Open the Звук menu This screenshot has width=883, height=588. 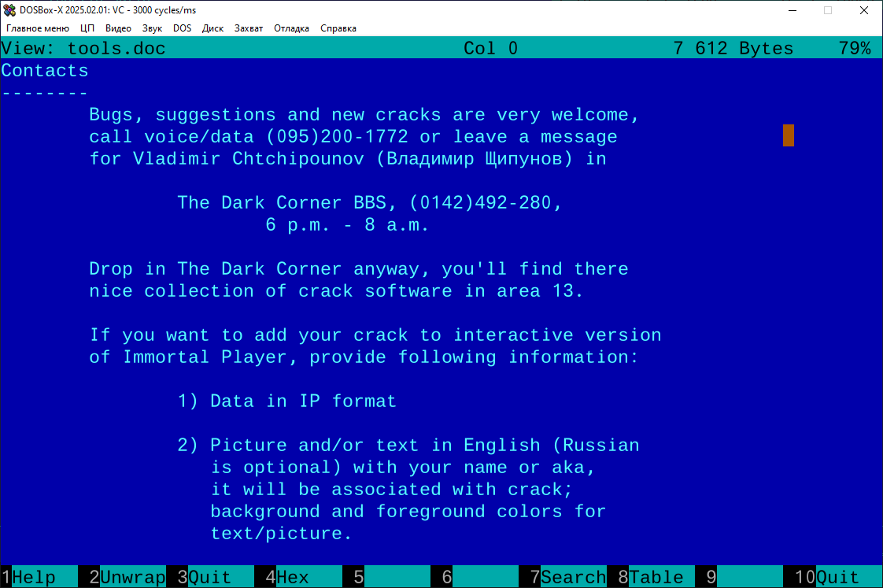tap(152, 28)
